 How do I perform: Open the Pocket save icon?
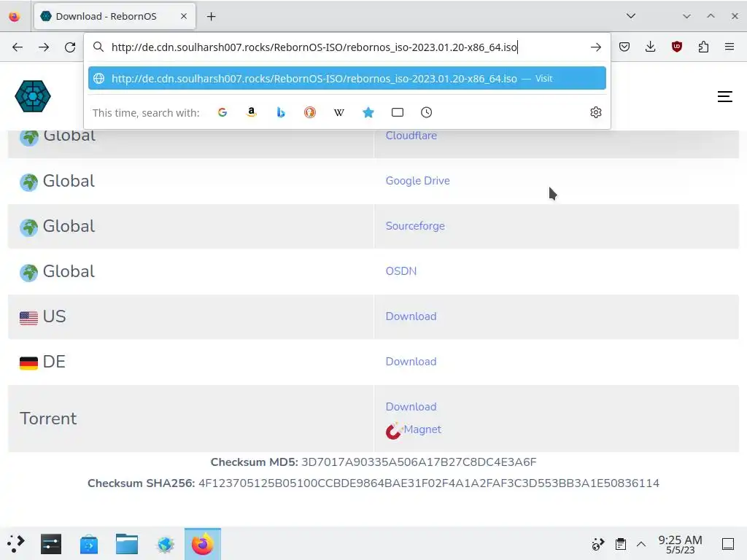point(624,47)
